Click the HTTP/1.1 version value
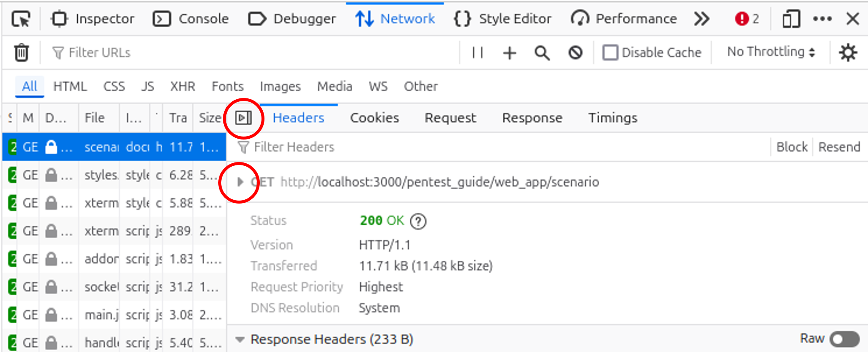Viewport: 868px width, 352px height. (x=384, y=245)
